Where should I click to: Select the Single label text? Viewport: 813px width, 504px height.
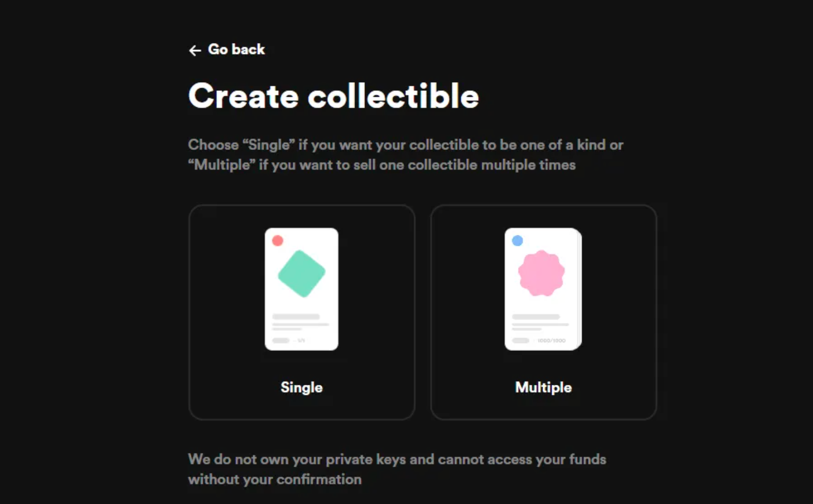pyautogui.click(x=301, y=387)
